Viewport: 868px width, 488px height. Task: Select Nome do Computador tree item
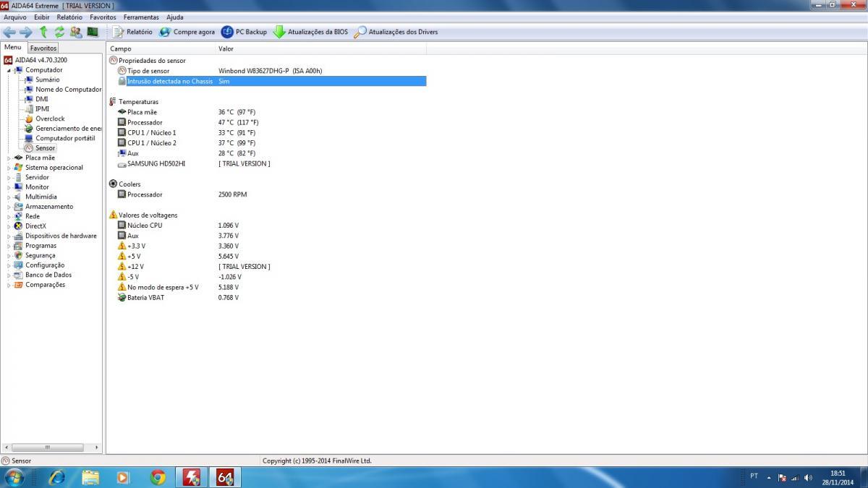coord(63,90)
